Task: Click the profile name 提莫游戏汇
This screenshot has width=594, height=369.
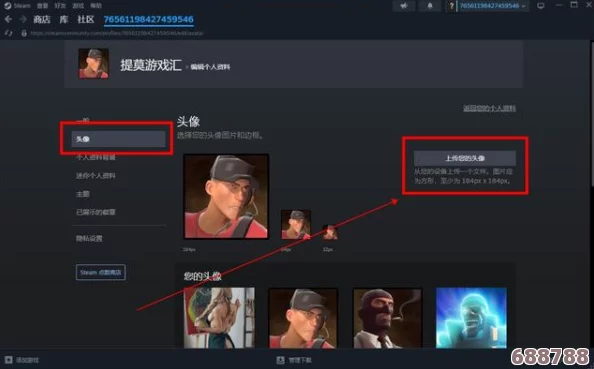Action: (x=151, y=65)
